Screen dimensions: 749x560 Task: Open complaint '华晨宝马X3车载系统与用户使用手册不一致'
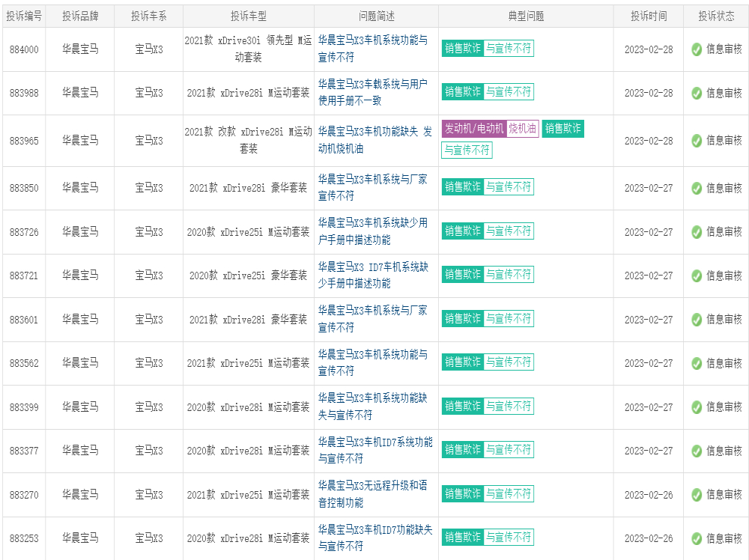tap(372, 92)
